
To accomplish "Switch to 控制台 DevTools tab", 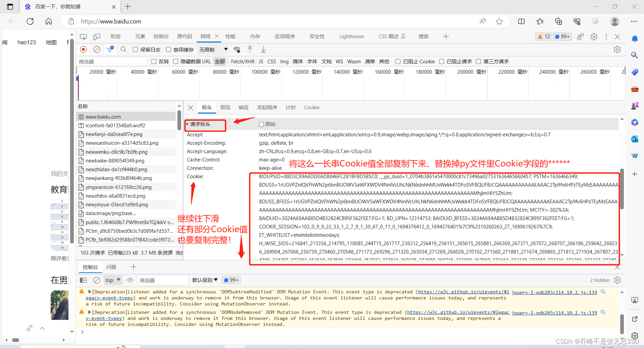I will 161,37.
